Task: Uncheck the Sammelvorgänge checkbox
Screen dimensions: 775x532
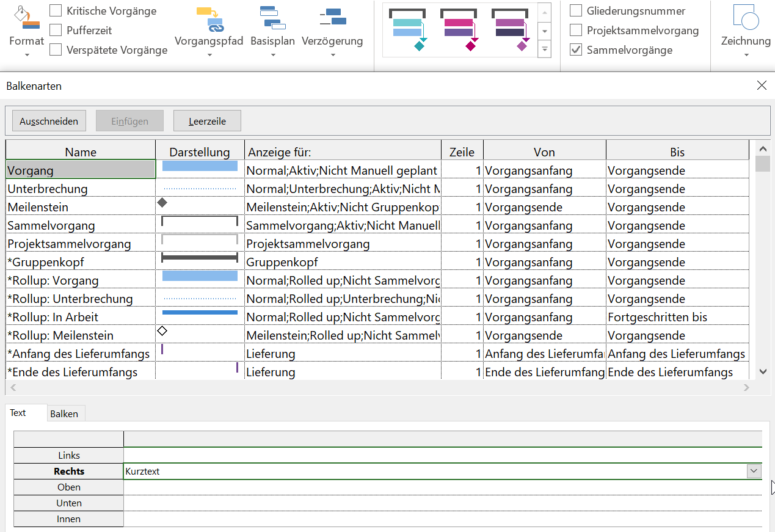Action: pyautogui.click(x=576, y=50)
